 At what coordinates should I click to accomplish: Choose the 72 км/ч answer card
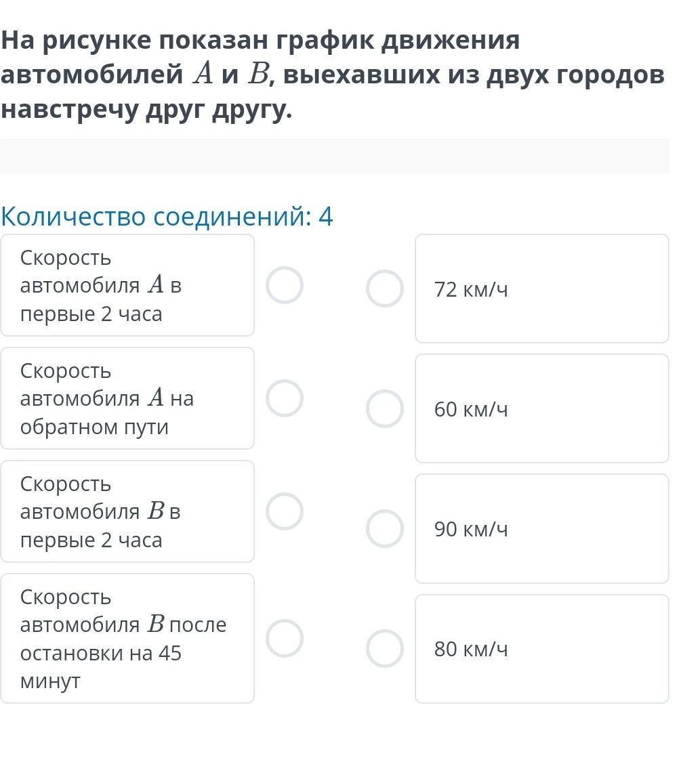(x=541, y=289)
